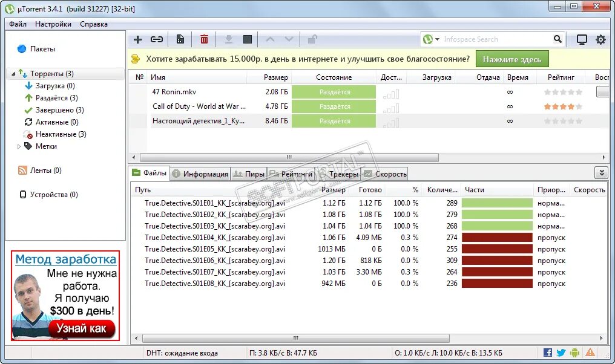Create a new torrent

point(180,39)
